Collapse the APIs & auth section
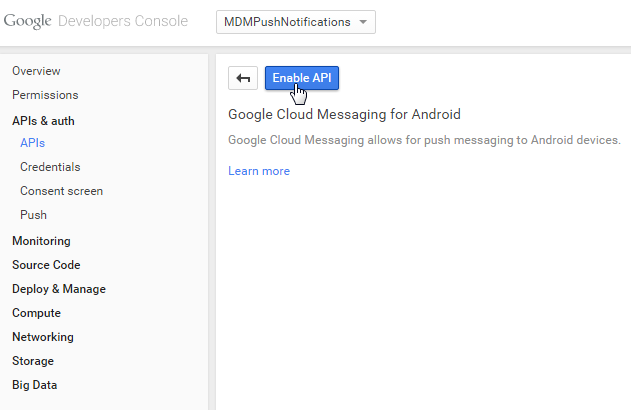 (x=43, y=121)
